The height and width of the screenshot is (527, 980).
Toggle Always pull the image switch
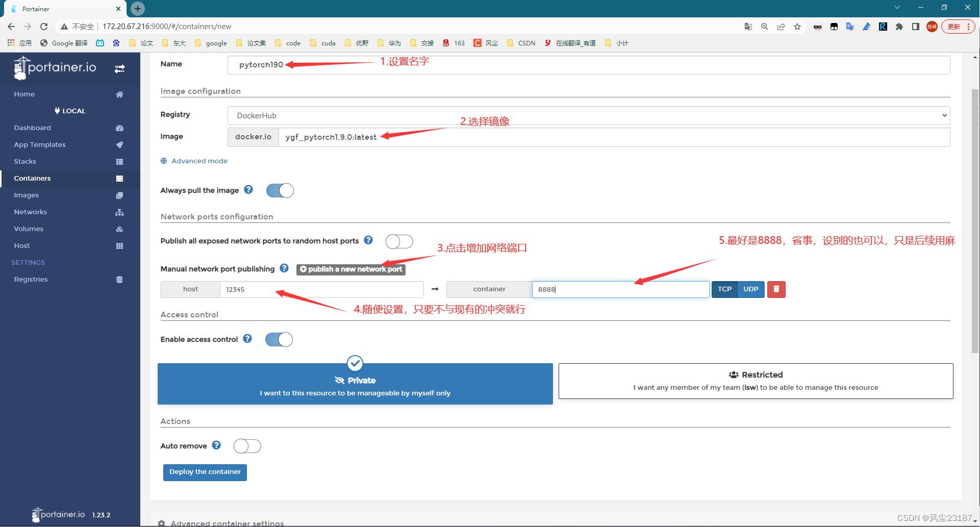pyautogui.click(x=280, y=191)
